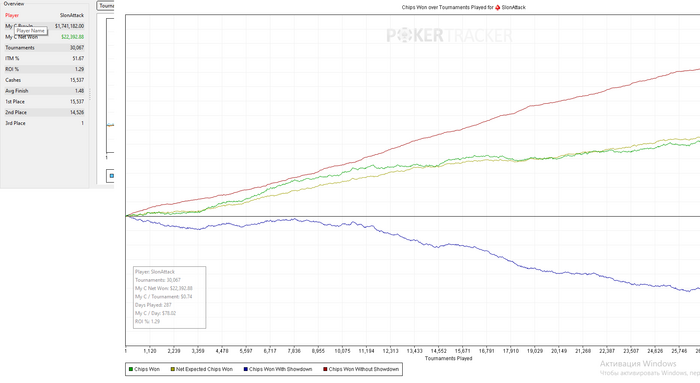Image resolution: width=700 pixels, height=383 pixels.
Task: Click the Player Name tooltip
Action: [x=31, y=31]
